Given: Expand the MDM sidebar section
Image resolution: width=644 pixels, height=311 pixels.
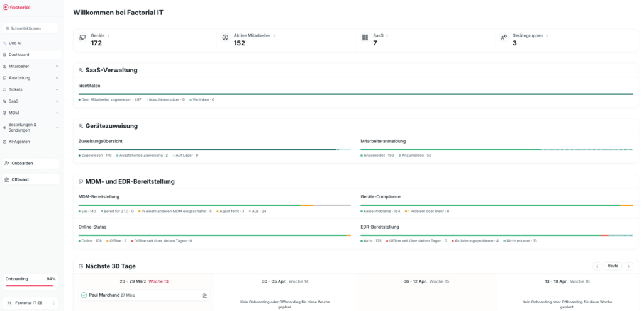Looking at the screenshot, I should 57,113.
